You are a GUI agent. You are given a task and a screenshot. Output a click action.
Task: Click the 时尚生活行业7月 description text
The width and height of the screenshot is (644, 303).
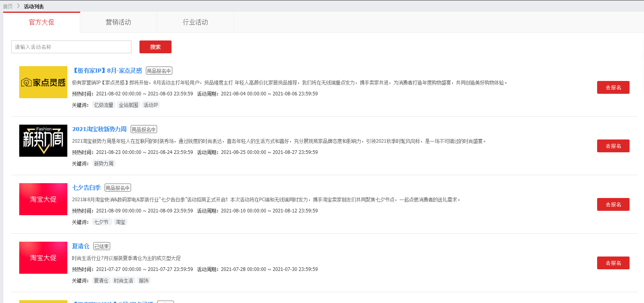click(x=126, y=258)
